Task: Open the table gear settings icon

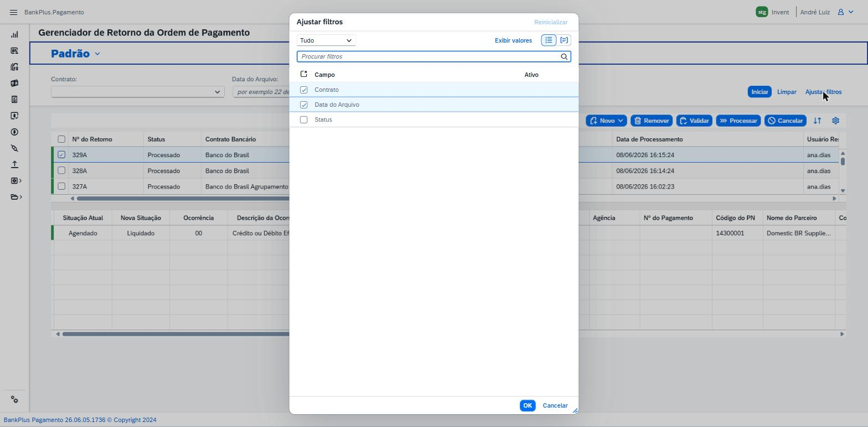Action: 835,121
